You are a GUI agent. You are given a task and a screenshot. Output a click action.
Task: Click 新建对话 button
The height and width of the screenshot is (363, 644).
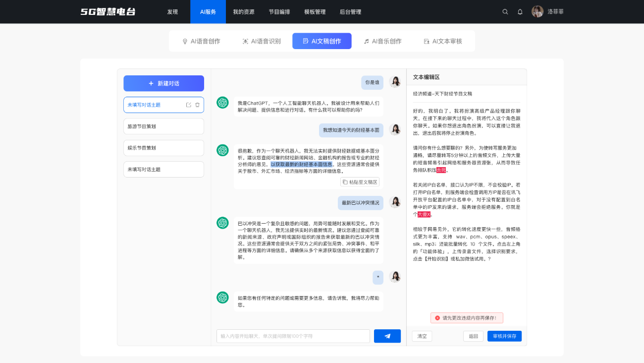point(163,83)
